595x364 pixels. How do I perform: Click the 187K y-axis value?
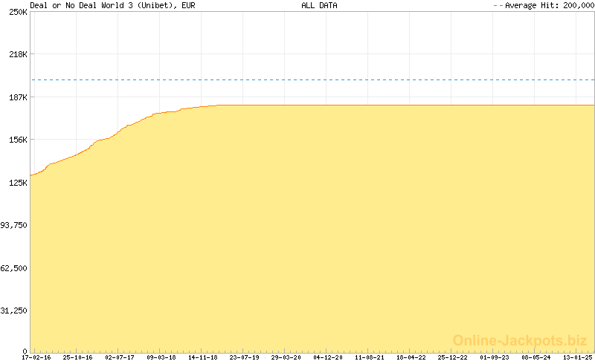pyautogui.click(x=18, y=97)
